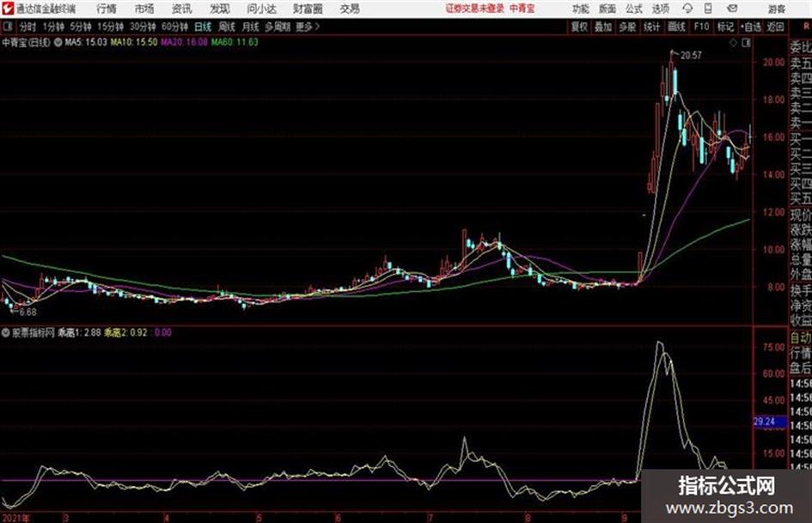This screenshot has width=812, height=523.
Task: Click the MA60: 11.63 value label
Action: pos(235,42)
